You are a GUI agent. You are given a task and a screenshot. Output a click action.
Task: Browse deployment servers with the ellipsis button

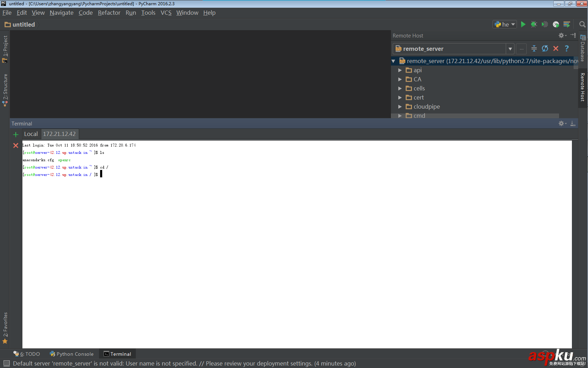click(x=521, y=49)
